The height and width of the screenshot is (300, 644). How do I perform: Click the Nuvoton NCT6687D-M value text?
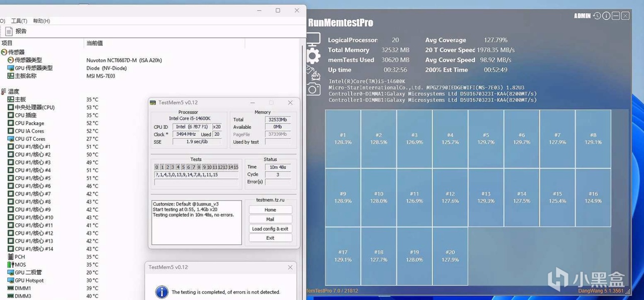124,60
